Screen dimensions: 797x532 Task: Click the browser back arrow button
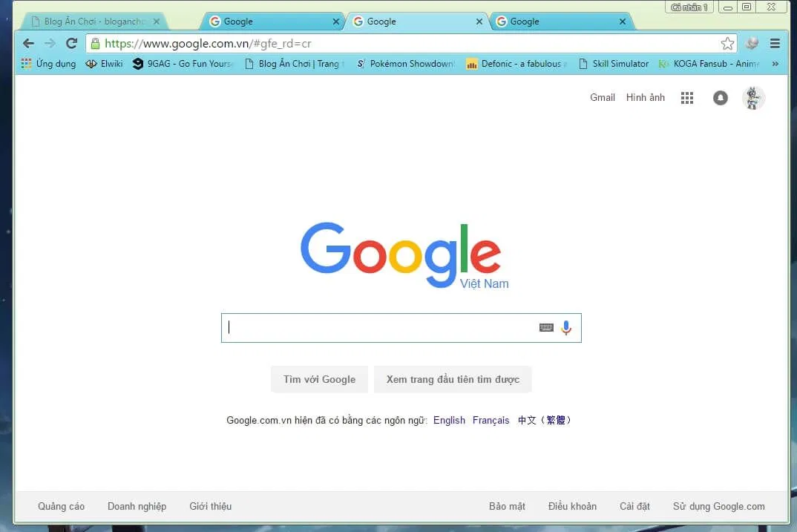tap(28, 44)
